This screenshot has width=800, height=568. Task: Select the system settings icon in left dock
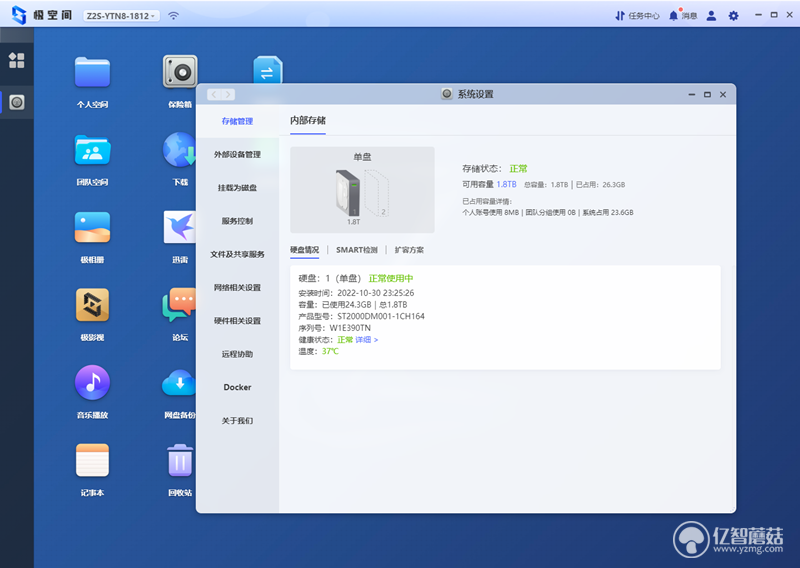click(x=17, y=103)
